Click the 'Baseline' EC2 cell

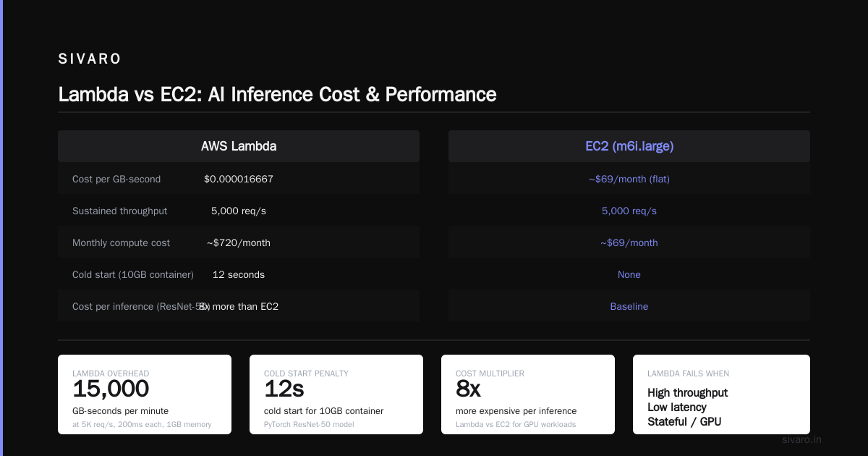pyautogui.click(x=629, y=306)
